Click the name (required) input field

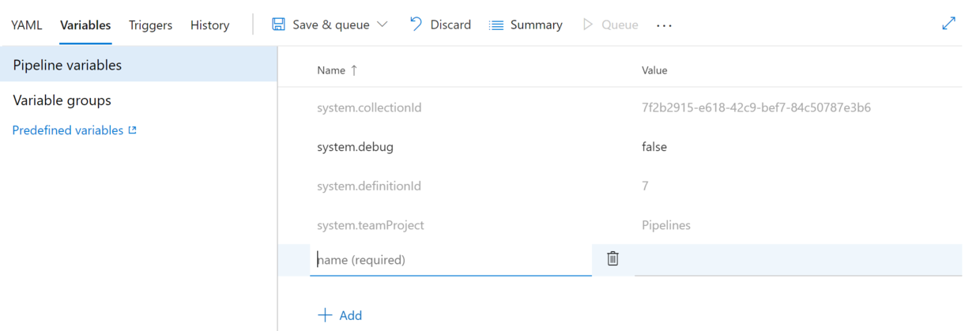pos(450,260)
